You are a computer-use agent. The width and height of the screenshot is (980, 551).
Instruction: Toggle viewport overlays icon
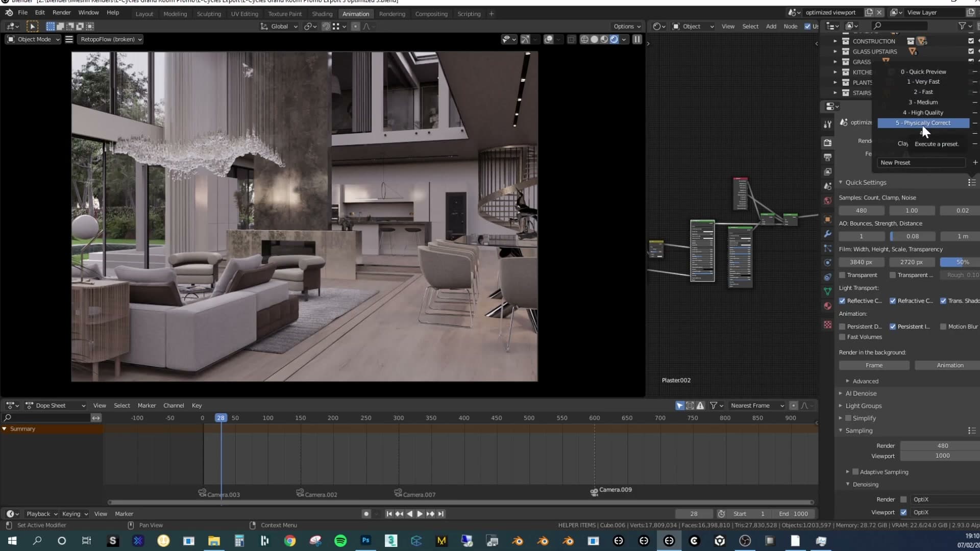click(549, 39)
